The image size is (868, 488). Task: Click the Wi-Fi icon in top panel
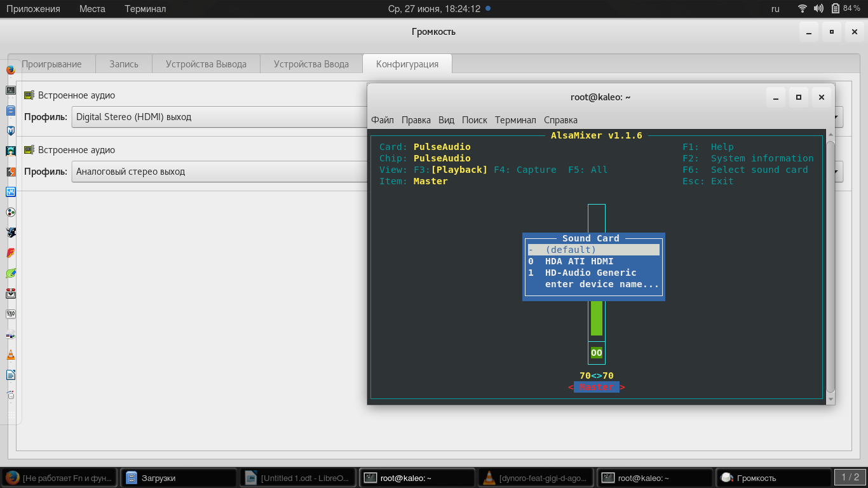click(x=803, y=9)
